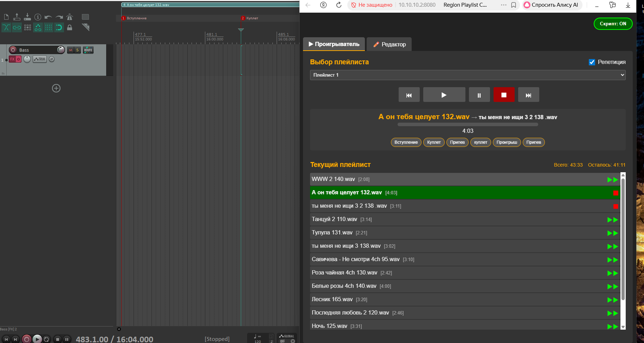
Task: Click go-to-start button in REAPER transport
Action: click(x=6, y=339)
